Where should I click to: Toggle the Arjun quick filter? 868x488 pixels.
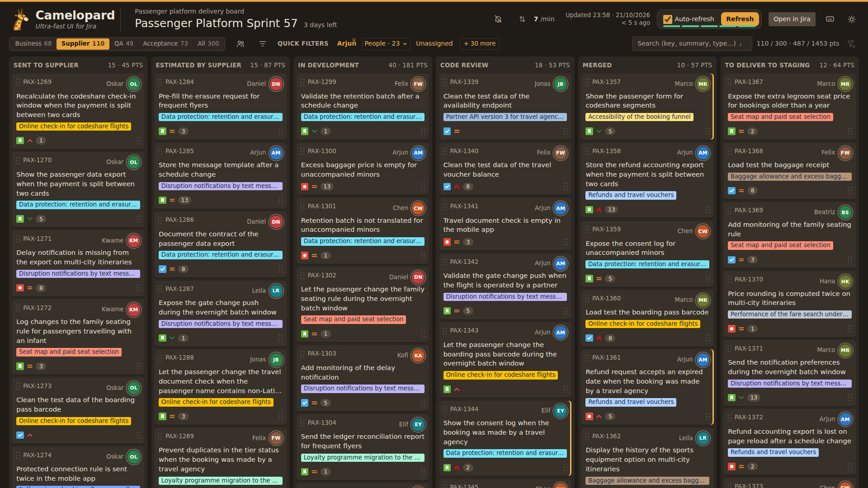[x=346, y=43]
